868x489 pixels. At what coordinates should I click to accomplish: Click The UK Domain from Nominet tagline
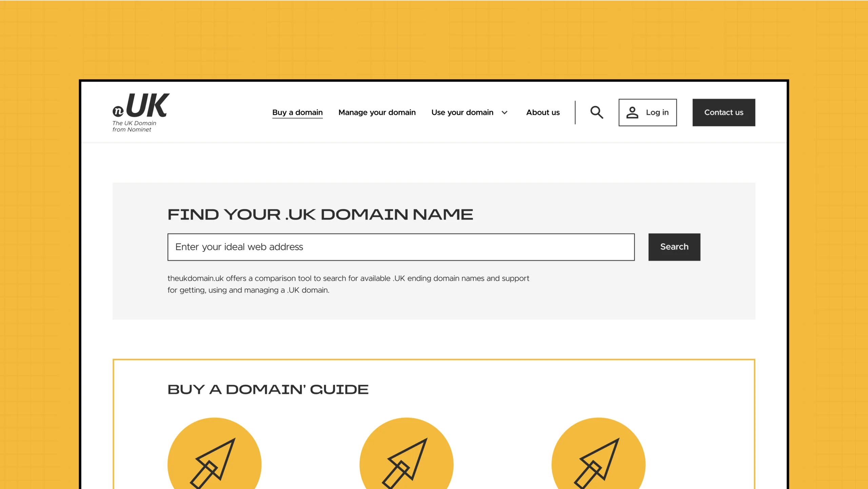coord(134,126)
